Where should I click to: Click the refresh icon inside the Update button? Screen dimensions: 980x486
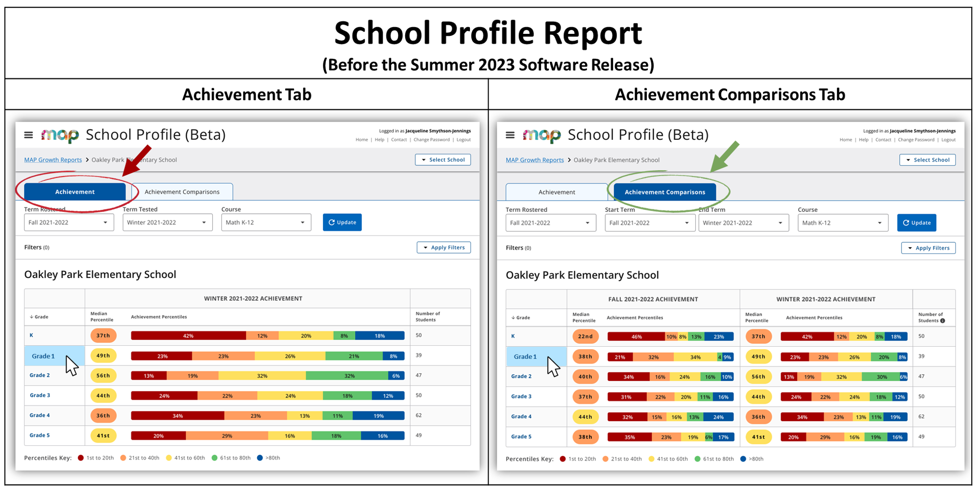pos(331,222)
